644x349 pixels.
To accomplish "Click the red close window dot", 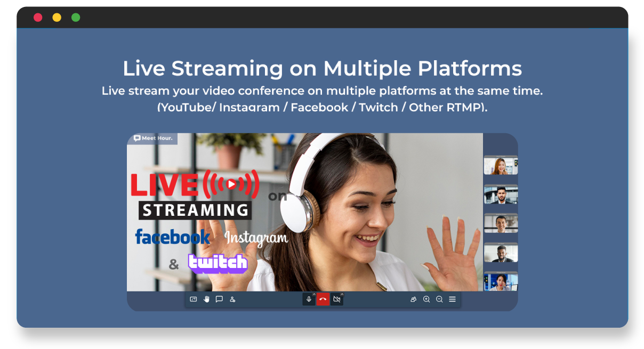I will click(38, 18).
